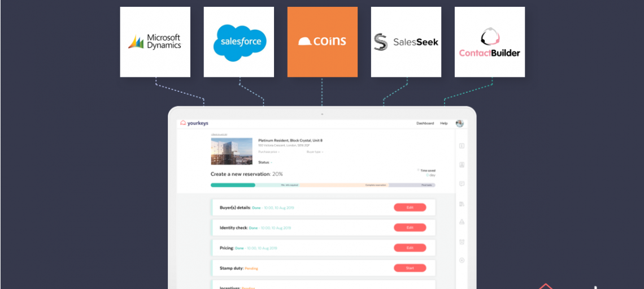Select the ContactBuilder logo tile

point(490,42)
